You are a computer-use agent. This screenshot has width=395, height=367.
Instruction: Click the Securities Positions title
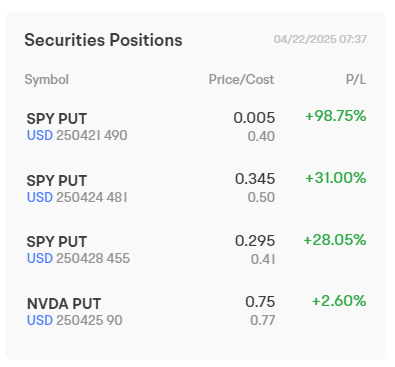click(x=103, y=40)
